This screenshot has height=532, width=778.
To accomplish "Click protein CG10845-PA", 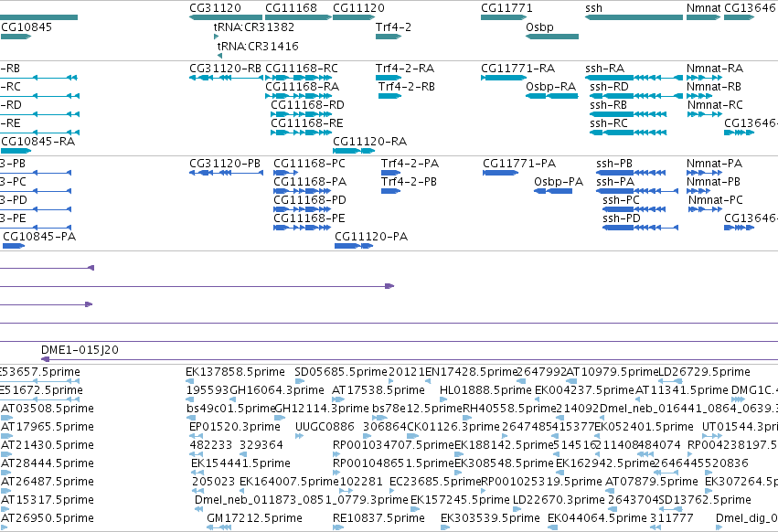I will [x=39, y=238].
